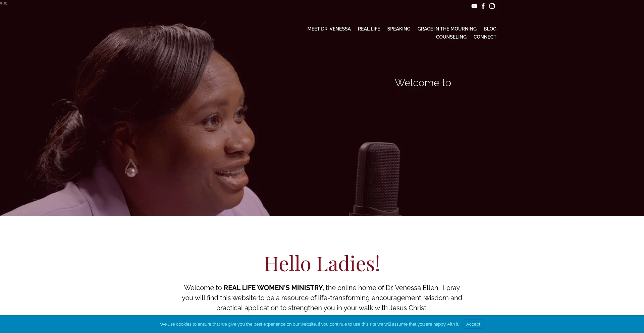Open the Facebook social icon
The height and width of the screenshot is (333, 644).
pyautogui.click(x=483, y=6)
